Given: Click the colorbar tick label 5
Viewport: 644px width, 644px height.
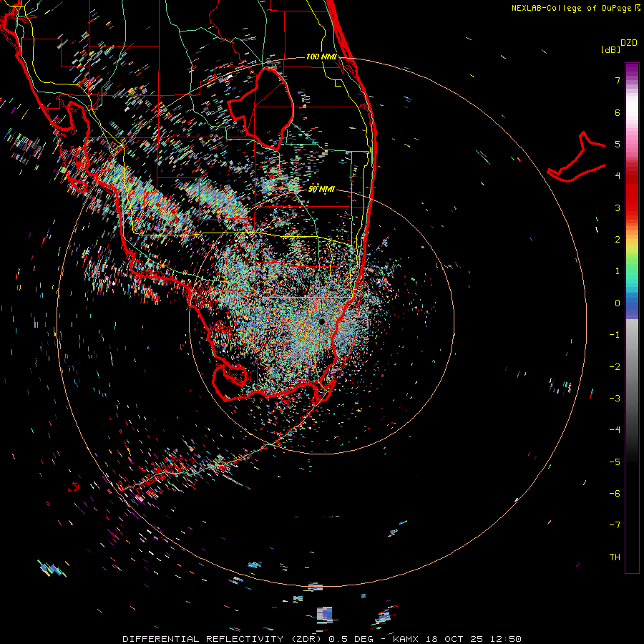Looking at the screenshot, I should (618, 144).
